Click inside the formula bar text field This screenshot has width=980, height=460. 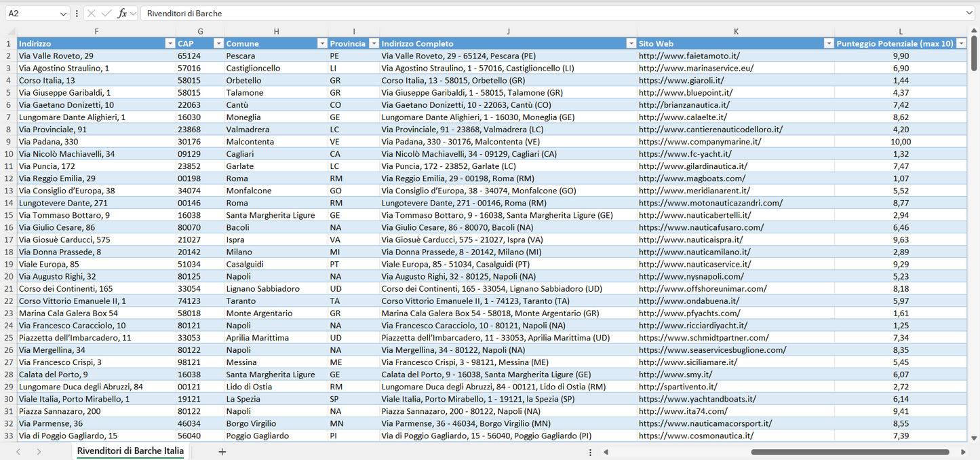[x=543, y=14]
